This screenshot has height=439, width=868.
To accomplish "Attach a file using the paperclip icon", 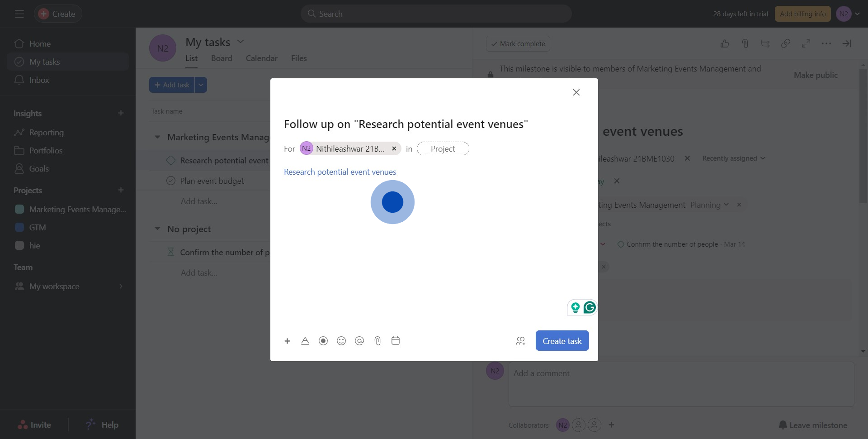I will point(377,341).
